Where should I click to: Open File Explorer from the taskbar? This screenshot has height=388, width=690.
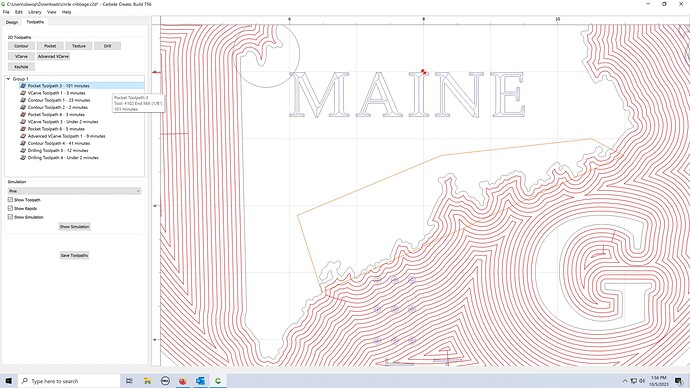tap(147, 381)
